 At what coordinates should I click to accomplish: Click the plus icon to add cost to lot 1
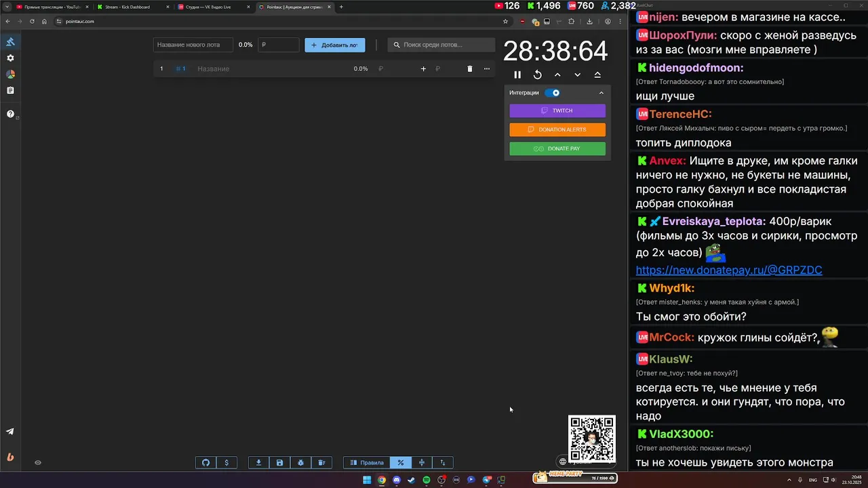coord(423,68)
